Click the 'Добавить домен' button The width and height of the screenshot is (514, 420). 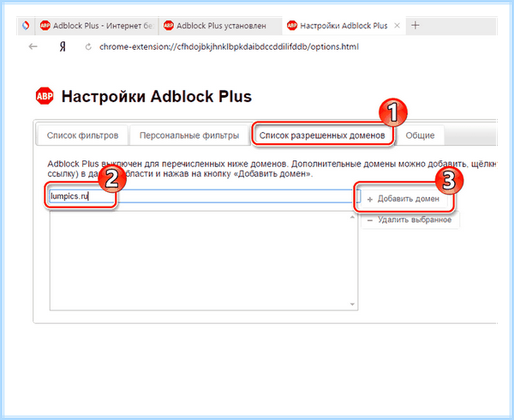[403, 199]
